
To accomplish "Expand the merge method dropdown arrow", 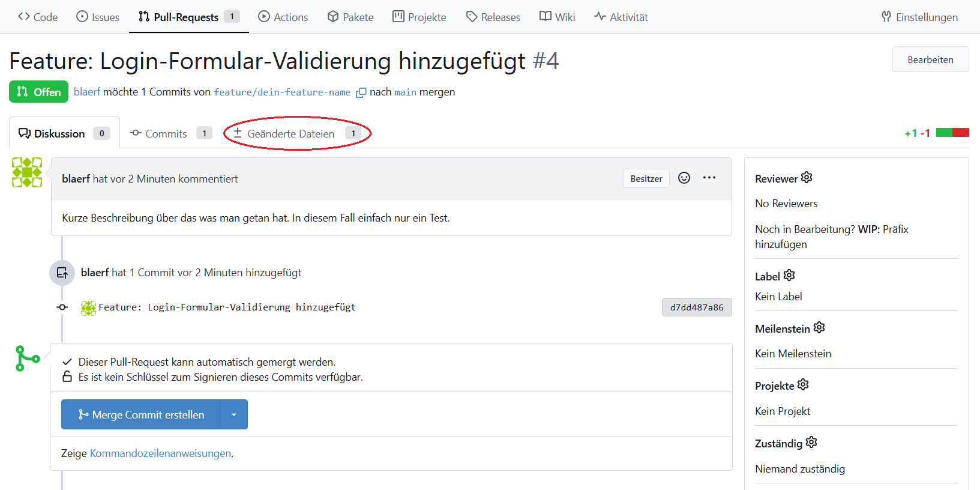I will click(x=234, y=414).
